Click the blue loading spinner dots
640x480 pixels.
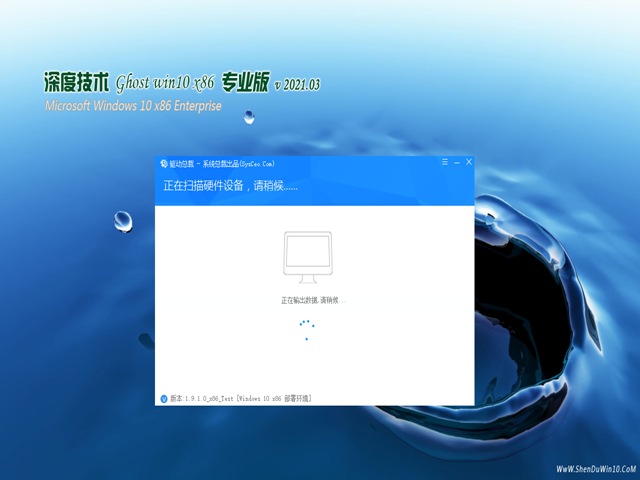click(307, 329)
